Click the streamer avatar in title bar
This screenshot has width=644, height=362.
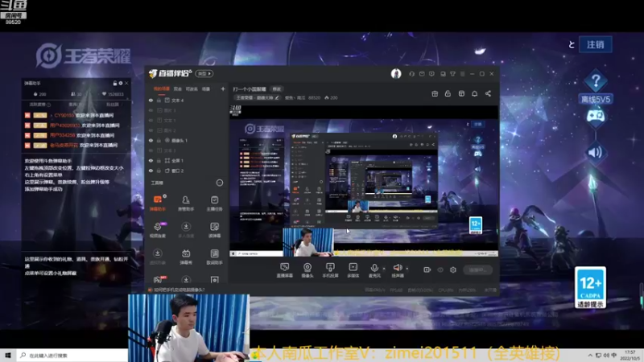click(396, 73)
